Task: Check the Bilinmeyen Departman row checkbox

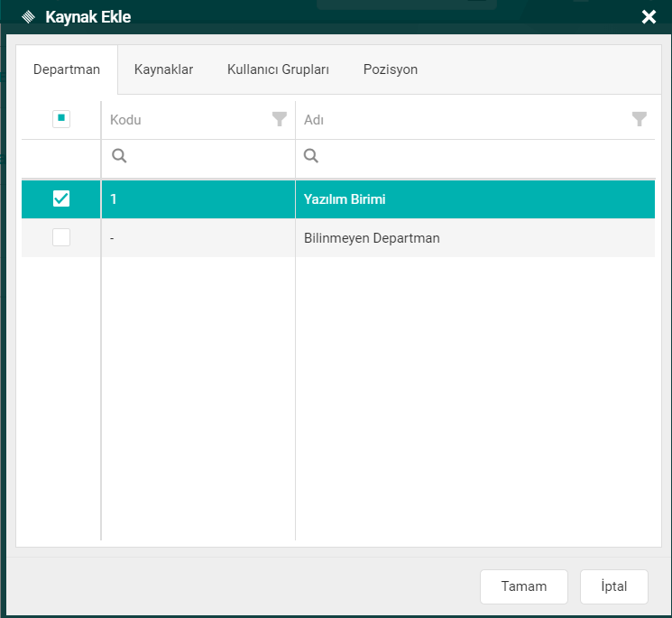Action: [61, 238]
